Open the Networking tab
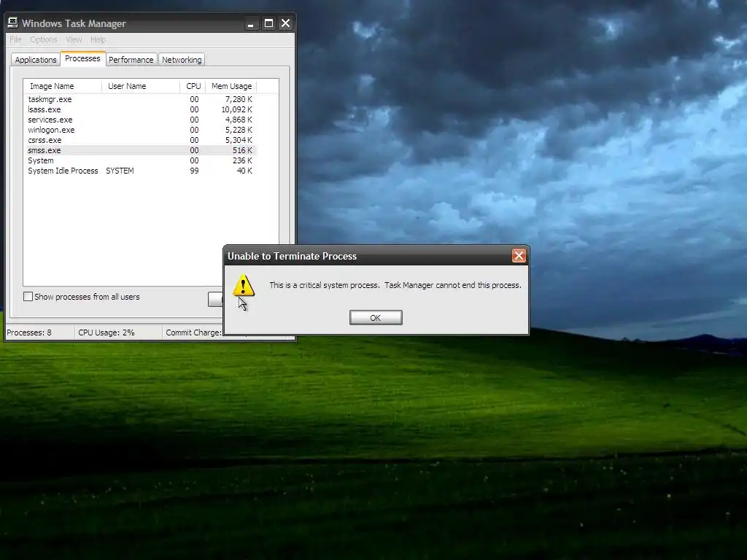This screenshot has height=560, width=747. 182,60
